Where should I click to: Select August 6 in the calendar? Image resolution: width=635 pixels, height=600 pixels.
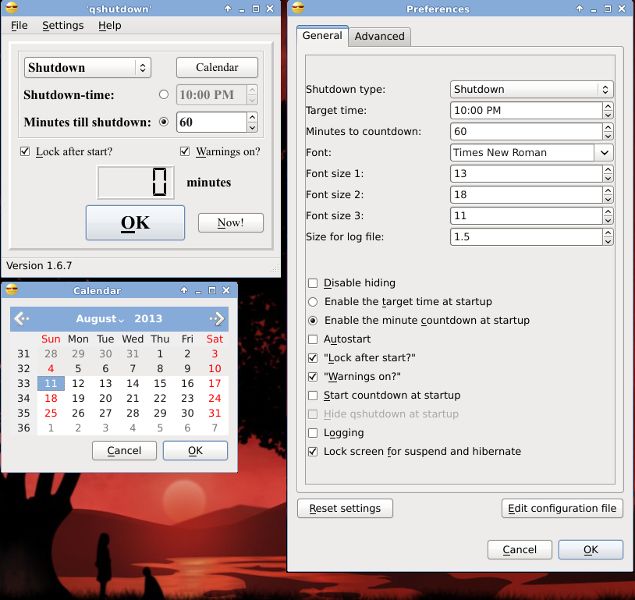105,368
